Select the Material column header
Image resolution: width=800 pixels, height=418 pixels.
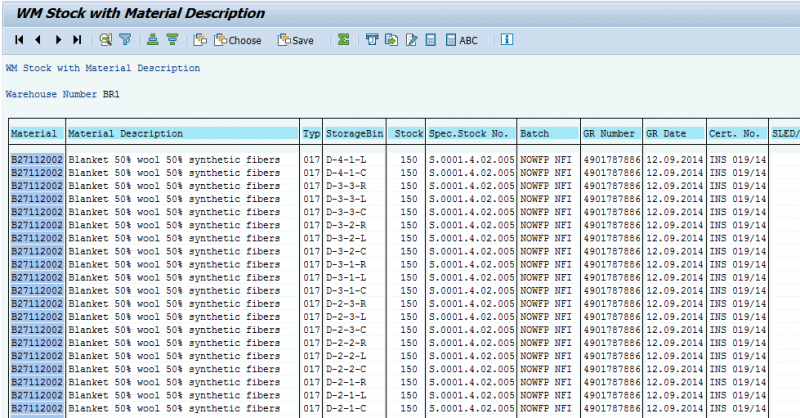click(37, 133)
